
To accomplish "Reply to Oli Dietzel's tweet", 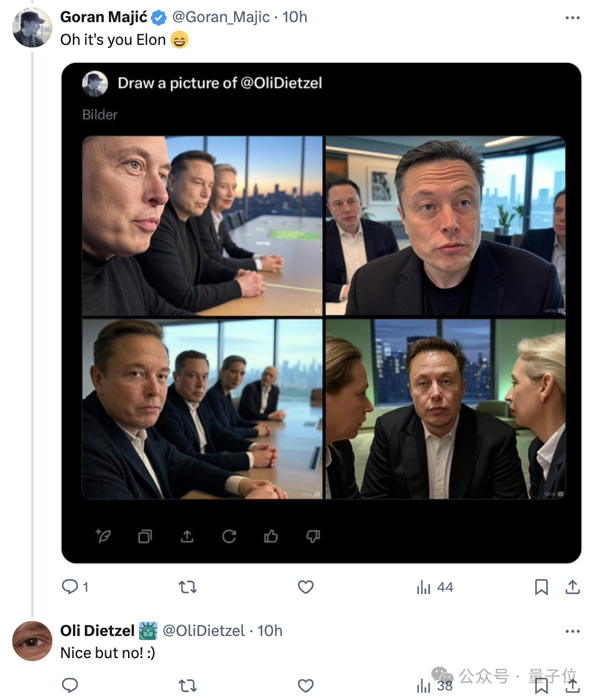I will pyautogui.click(x=69, y=685).
